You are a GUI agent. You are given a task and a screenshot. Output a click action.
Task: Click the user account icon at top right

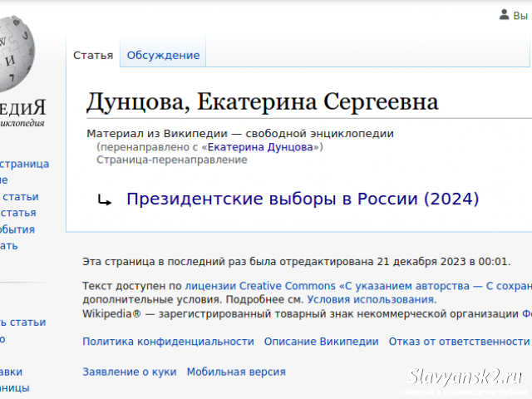[505, 15]
